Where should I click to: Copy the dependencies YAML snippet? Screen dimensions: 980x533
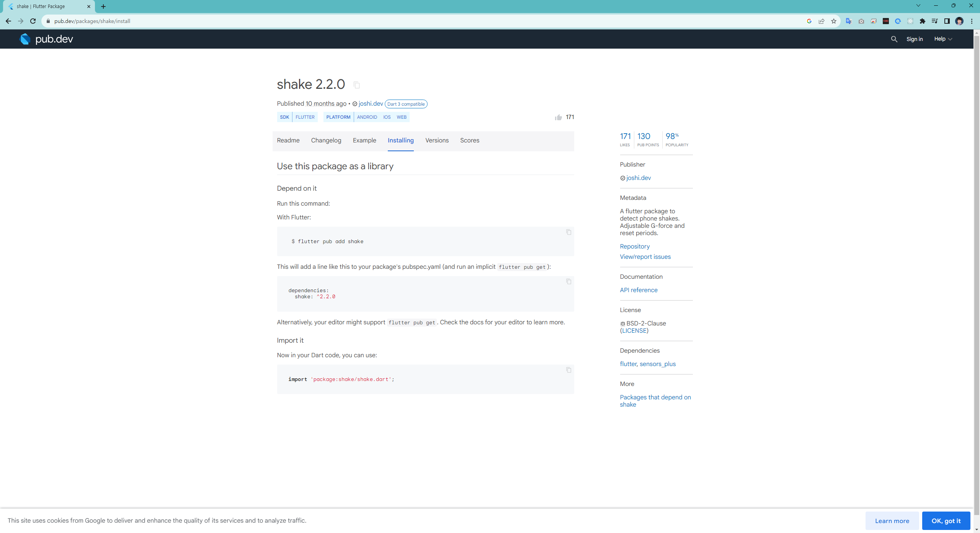point(568,281)
